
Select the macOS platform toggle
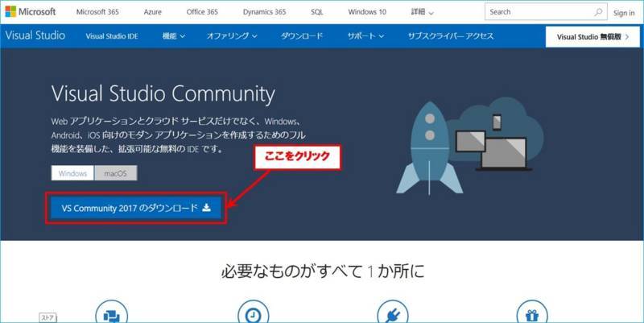115,173
